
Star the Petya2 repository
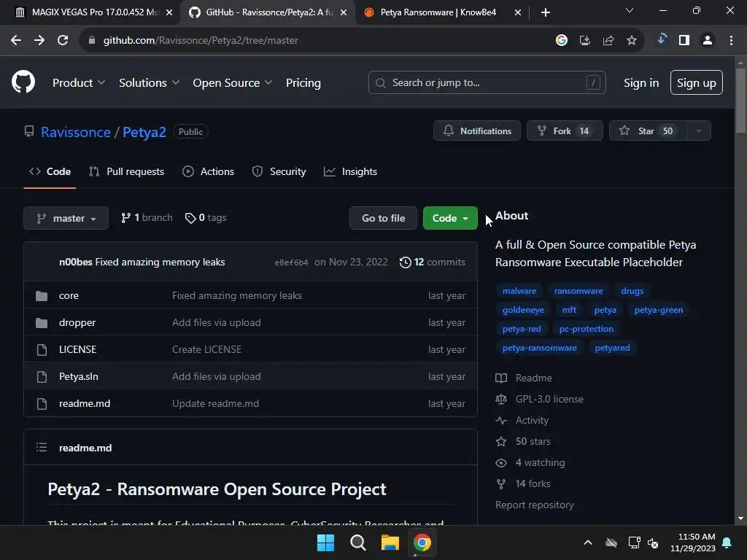click(648, 131)
